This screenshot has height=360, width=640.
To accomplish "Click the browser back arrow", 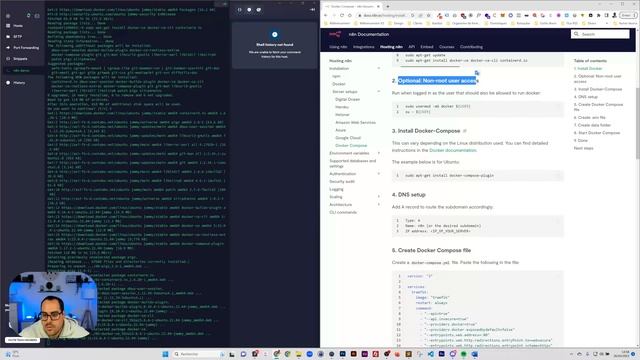I will (326, 16).
